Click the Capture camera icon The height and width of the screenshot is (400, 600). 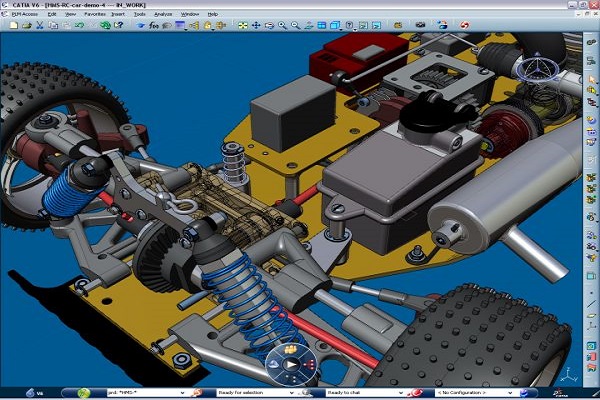(x=420, y=25)
